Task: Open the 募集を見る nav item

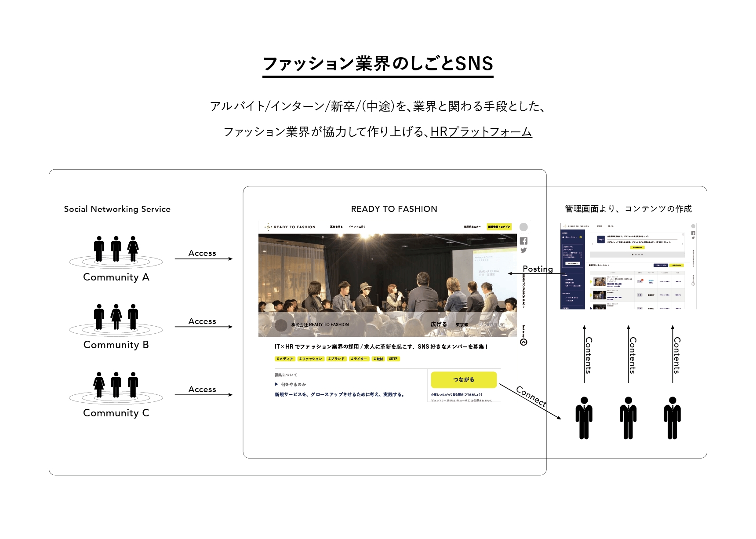Action: coord(336,227)
